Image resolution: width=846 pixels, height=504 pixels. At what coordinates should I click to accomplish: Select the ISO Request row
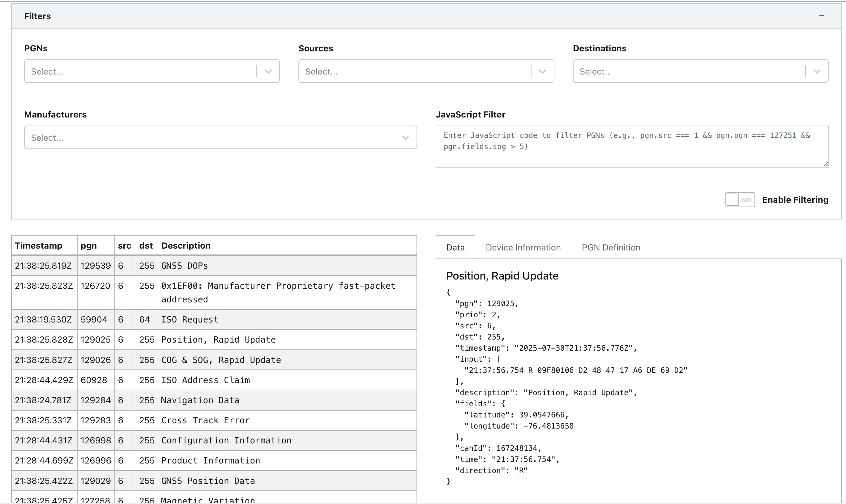[x=214, y=320]
